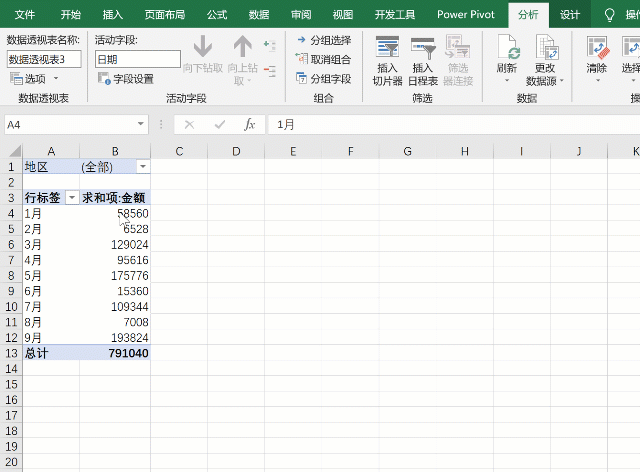The height and width of the screenshot is (472, 640).
Task: Select cell with value 175776
Action: [x=115, y=276]
